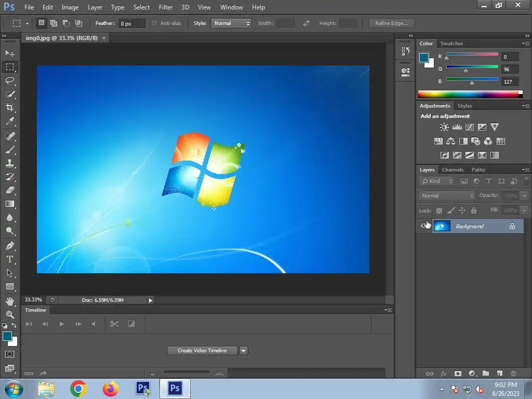Add a Curves adjustment
Image resolution: width=532 pixels, height=399 pixels.
tap(470, 127)
